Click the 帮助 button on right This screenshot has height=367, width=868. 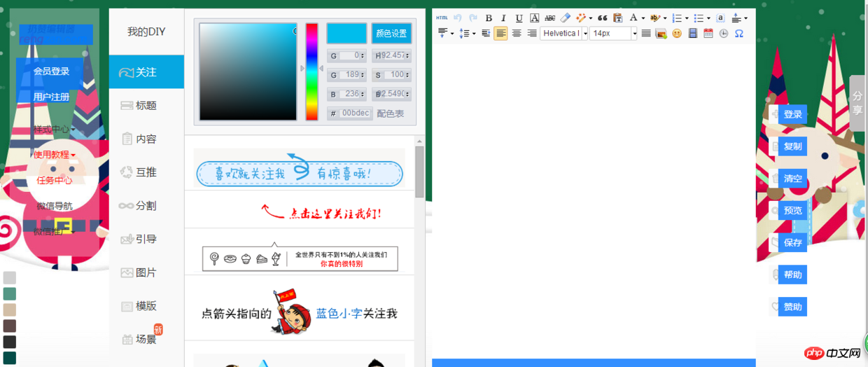coord(793,275)
